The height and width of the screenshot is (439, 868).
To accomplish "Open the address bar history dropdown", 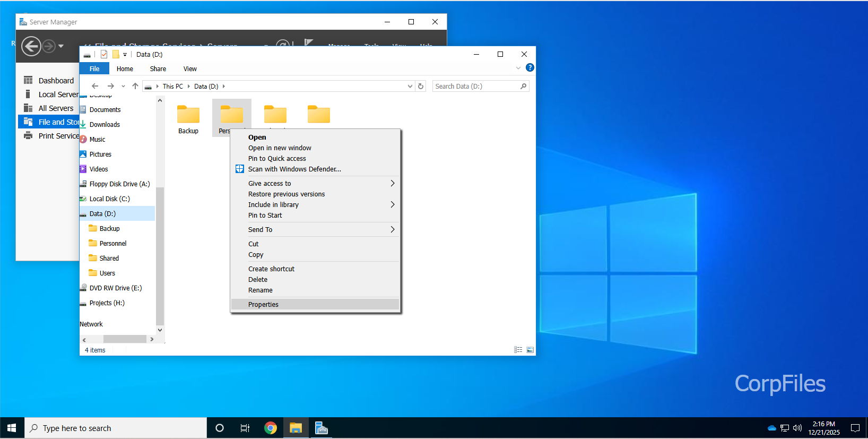I will pos(410,87).
